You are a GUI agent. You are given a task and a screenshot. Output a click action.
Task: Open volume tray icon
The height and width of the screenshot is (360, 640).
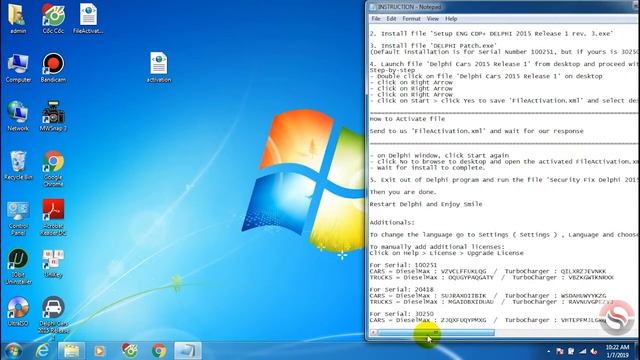tap(594, 351)
